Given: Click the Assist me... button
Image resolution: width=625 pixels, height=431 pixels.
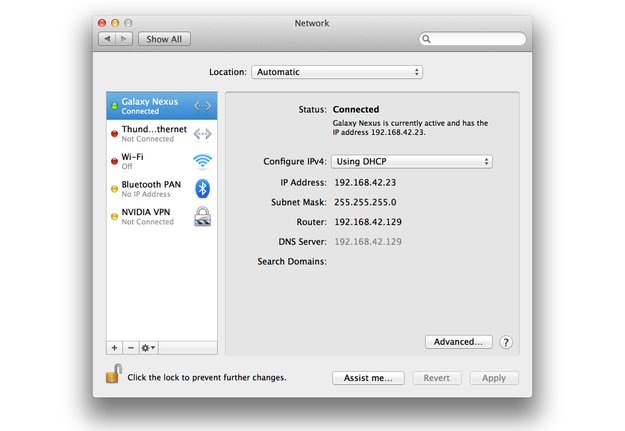Looking at the screenshot, I should click(368, 378).
